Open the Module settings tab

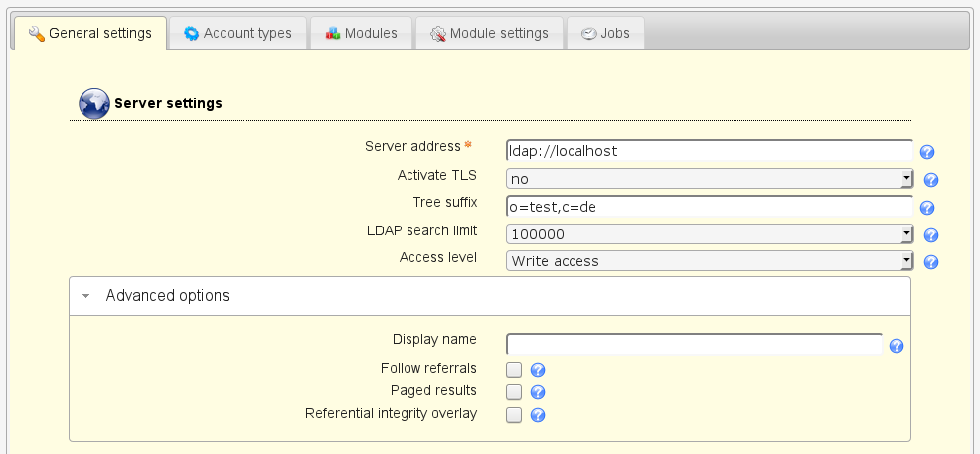tap(489, 33)
